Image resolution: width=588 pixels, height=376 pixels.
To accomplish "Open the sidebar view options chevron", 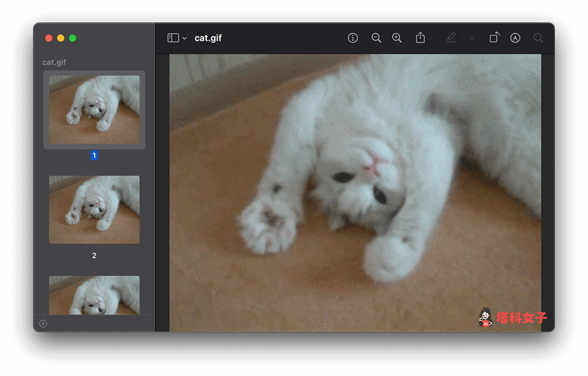I will (184, 39).
